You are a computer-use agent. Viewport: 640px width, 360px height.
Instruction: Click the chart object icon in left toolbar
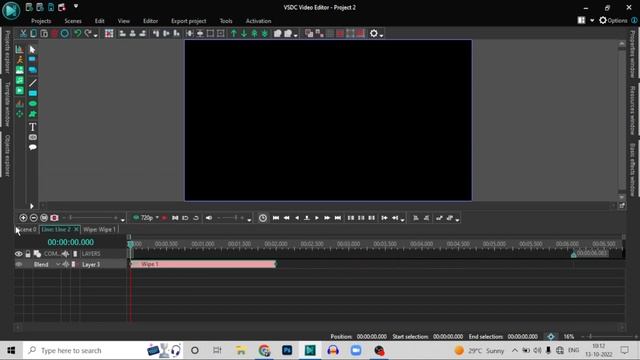pos(20,49)
